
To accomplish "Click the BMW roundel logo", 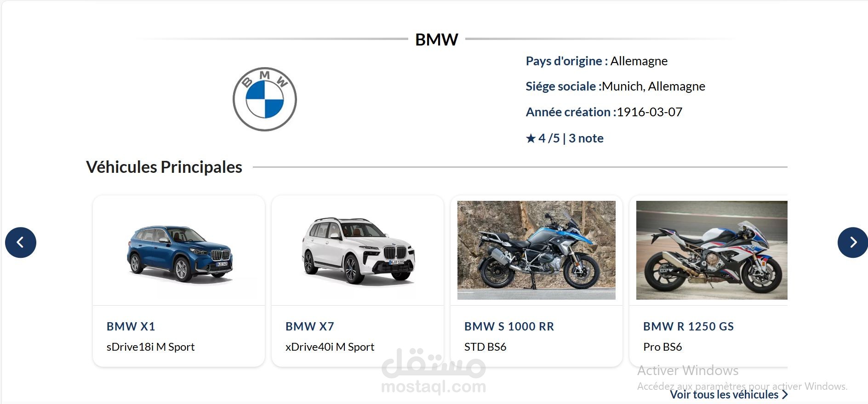I will point(265,99).
